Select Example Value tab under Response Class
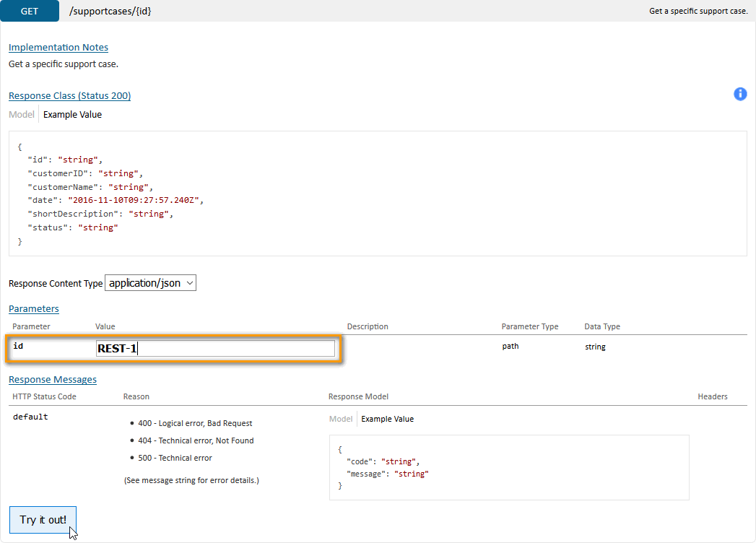Image resolution: width=756 pixels, height=543 pixels. pyautogui.click(x=72, y=114)
